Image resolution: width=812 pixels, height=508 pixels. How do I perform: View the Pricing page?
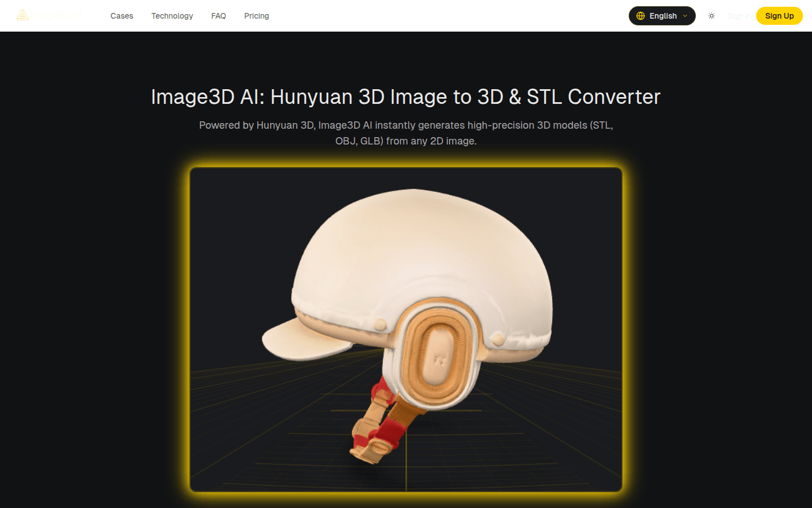point(257,16)
